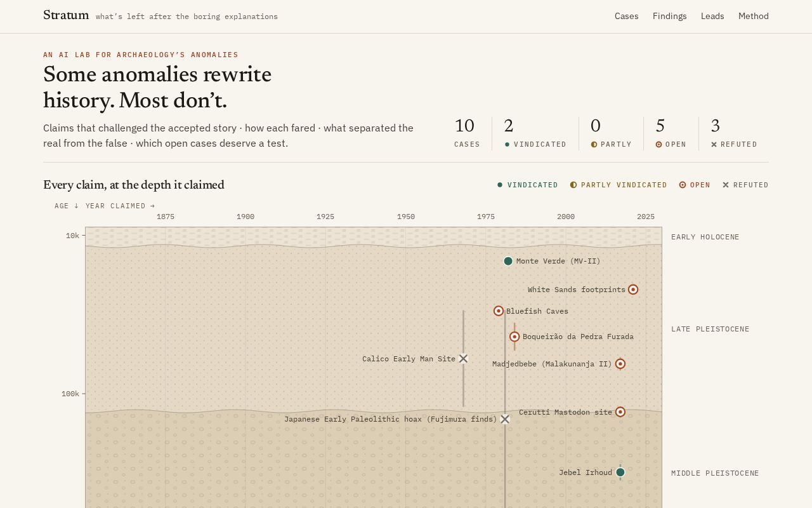The width and height of the screenshot is (812, 508).
Task: Click the '2000' year axis tick
Action: click(x=566, y=217)
